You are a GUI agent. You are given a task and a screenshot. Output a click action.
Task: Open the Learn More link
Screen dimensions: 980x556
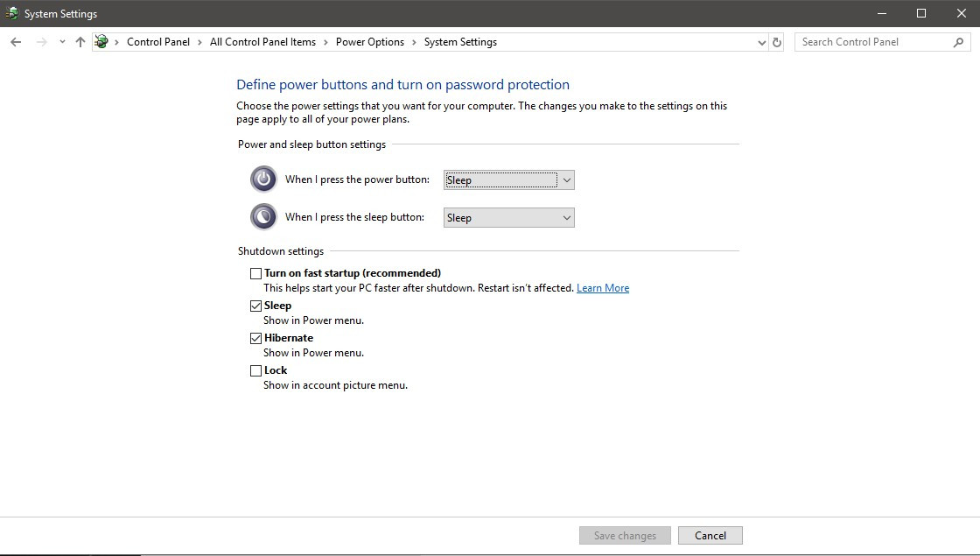(603, 287)
